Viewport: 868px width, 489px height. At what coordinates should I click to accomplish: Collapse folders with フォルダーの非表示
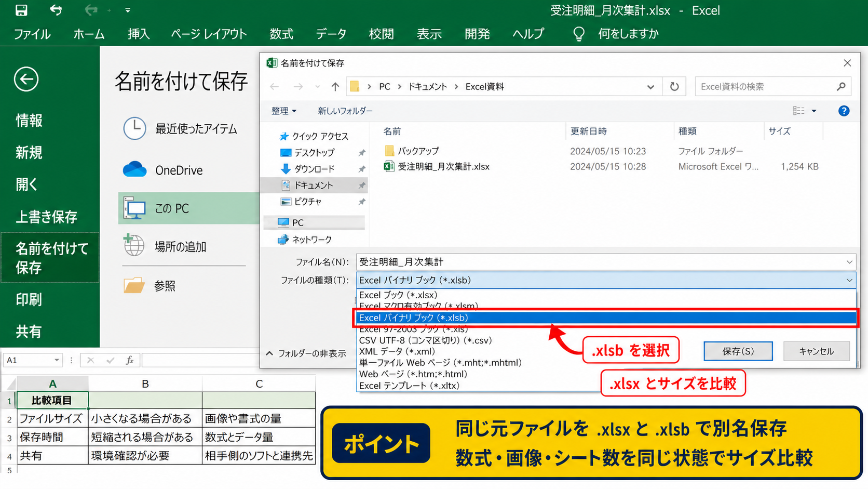(x=306, y=353)
